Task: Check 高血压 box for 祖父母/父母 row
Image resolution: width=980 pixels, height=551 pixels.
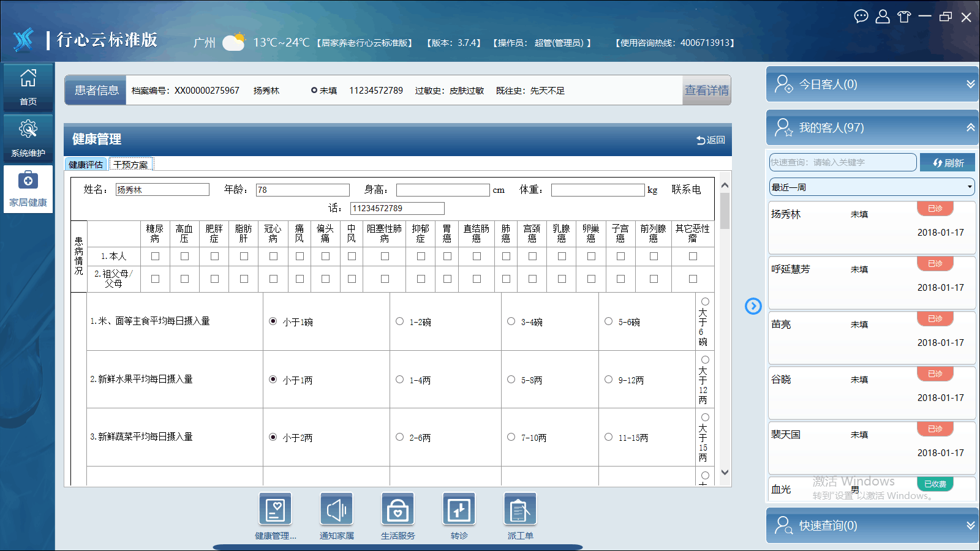Action: coord(184,279)
